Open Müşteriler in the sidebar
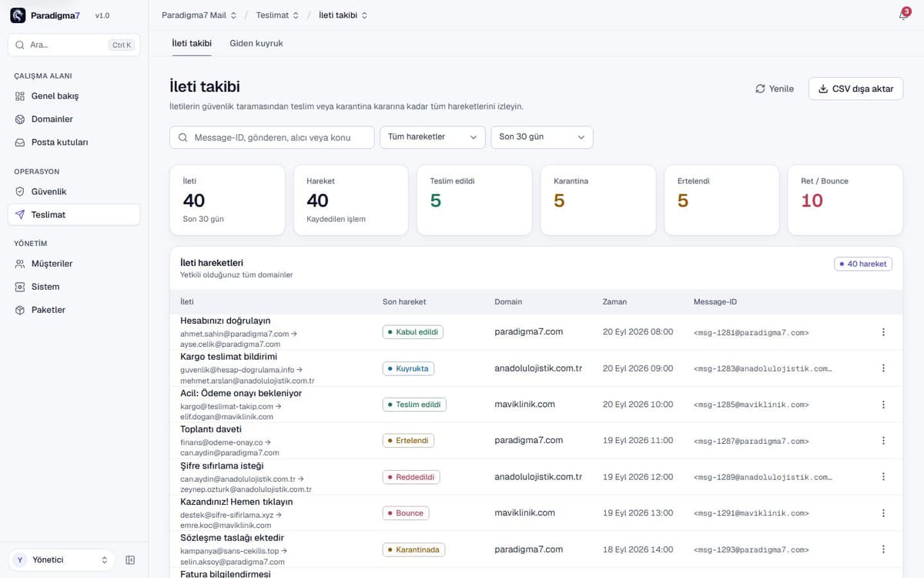The height and width of the screenshot is (578, 924). [x=74, y=264]
